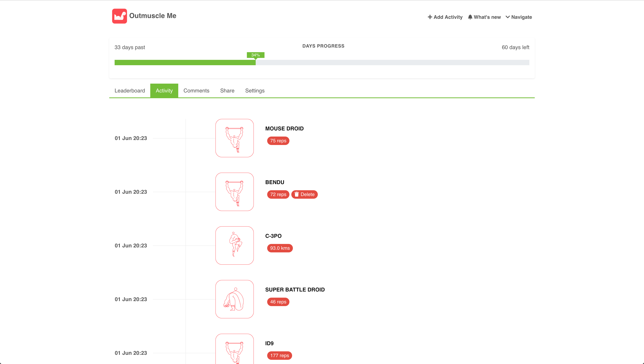Image resolution: width=644 pixels, height=364 pixels.
Task: Select the active Activity tab
Action: point(164,91)
